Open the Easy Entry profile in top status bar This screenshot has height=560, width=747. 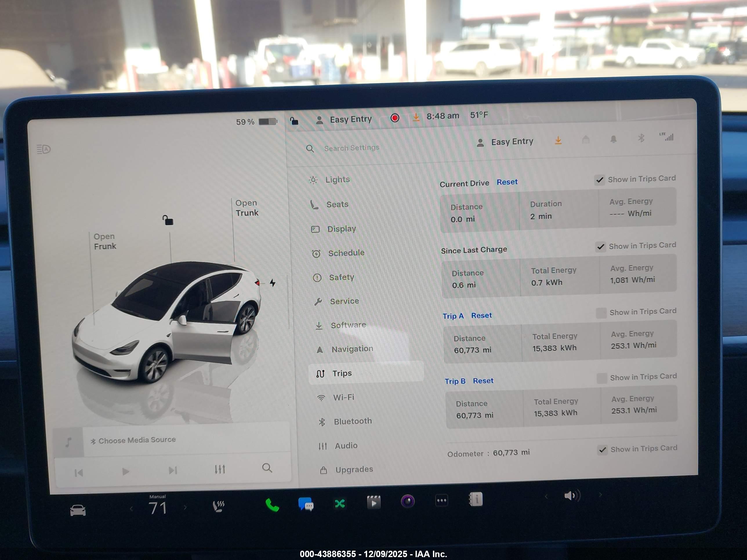pyautogui.click(x=343, y=119)
